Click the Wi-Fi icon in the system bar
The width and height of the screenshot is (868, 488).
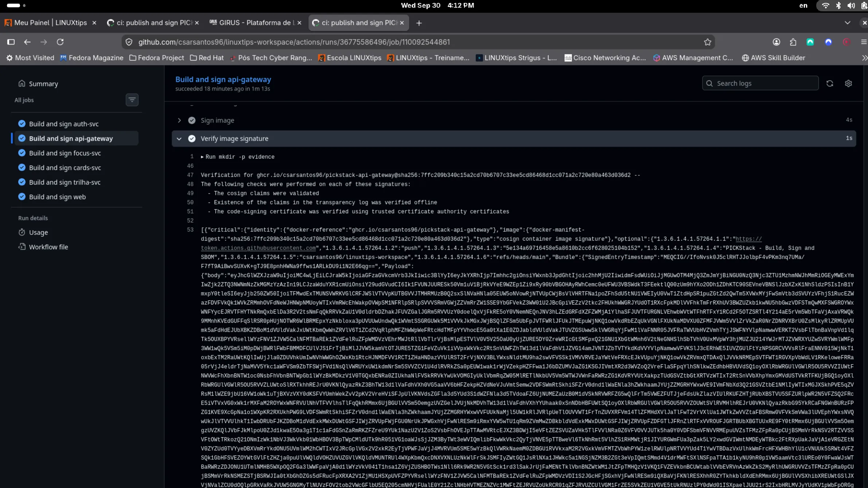(x=825, y=5)
